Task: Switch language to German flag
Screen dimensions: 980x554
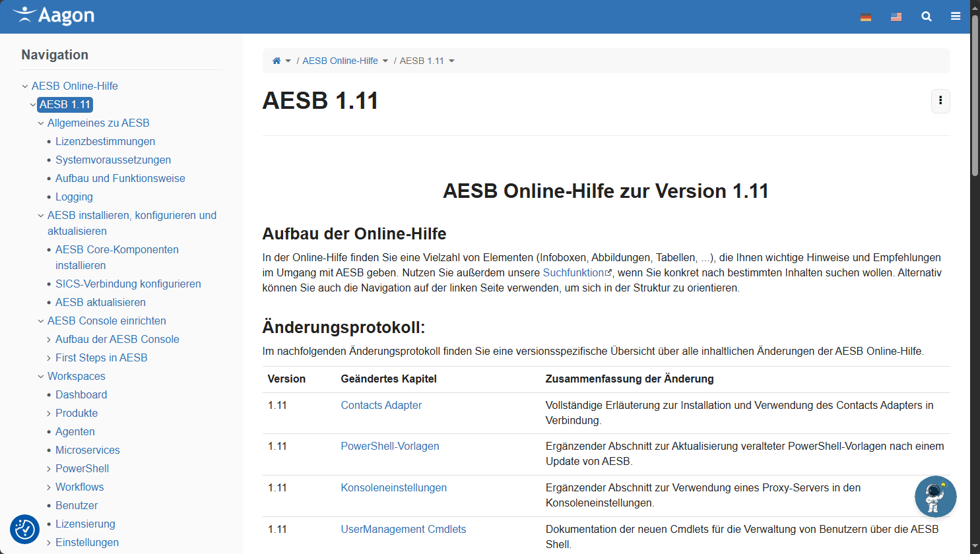Action: pyautogui.click(x=866, y=16)
